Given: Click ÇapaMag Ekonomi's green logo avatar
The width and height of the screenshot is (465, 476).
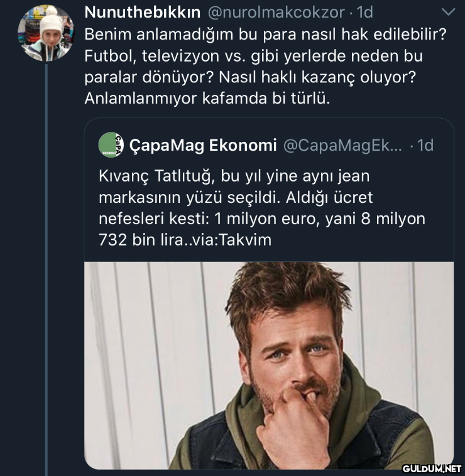Looking at the screenshot, I should (111, 145).
